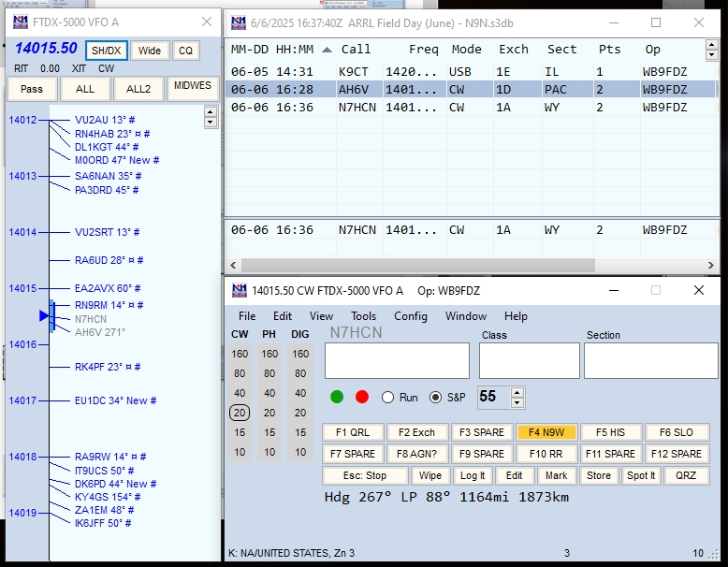Viewport: 728px width, 567px height.
Task: Click the N1MM logo in the Log window title bar
Action: point(239,22)
